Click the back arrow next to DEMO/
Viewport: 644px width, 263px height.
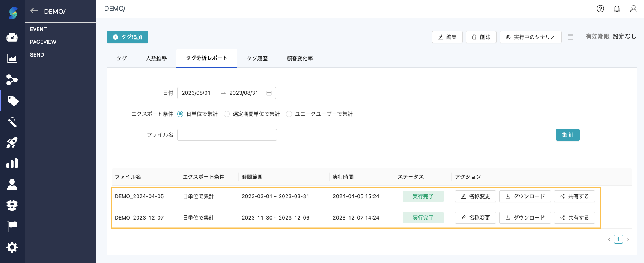tap(34, 11)
